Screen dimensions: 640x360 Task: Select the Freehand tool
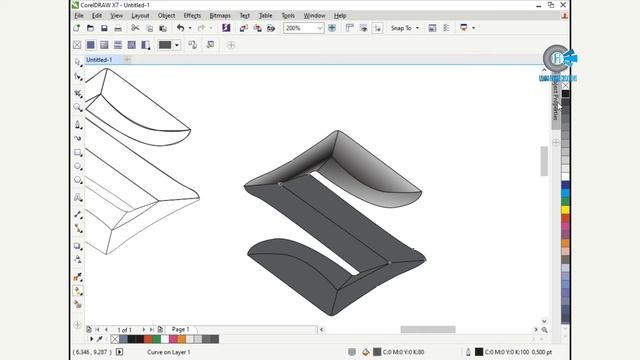pyautogui.click(x=78, y=124)
